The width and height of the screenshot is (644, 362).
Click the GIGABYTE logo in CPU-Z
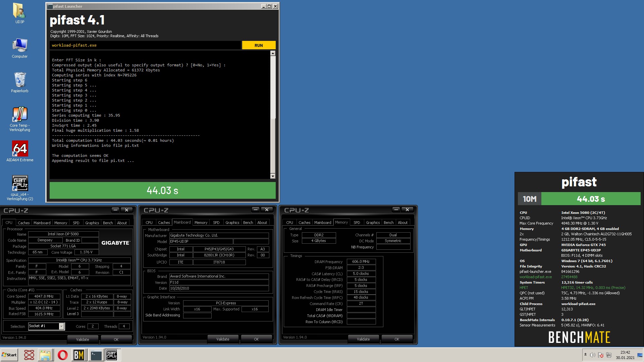coord(116,243)
